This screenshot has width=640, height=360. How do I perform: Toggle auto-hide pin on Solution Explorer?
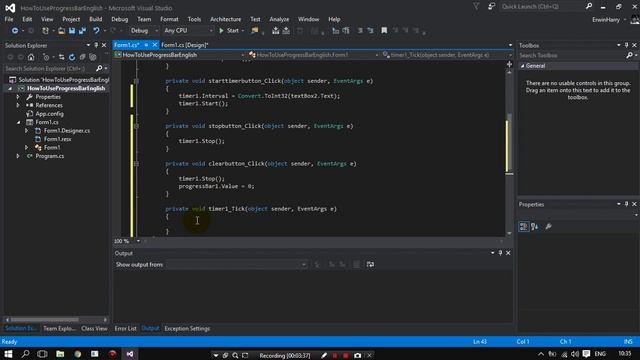[x=96, y=45]
